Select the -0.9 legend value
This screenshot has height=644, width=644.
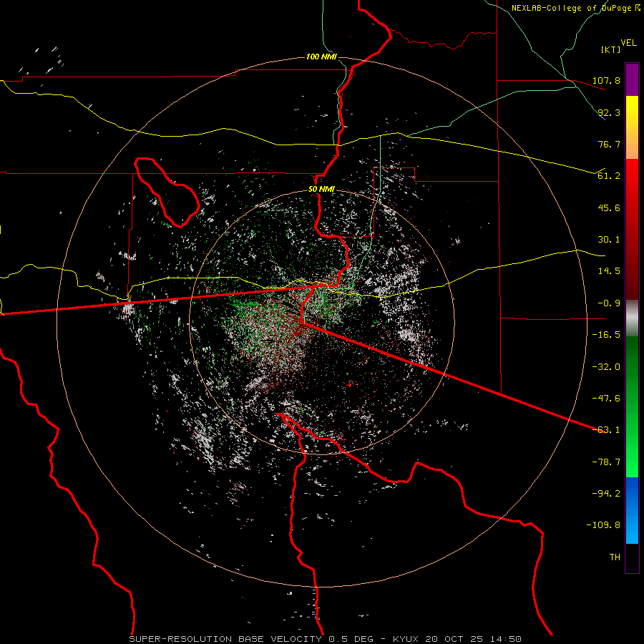point(609,303)
